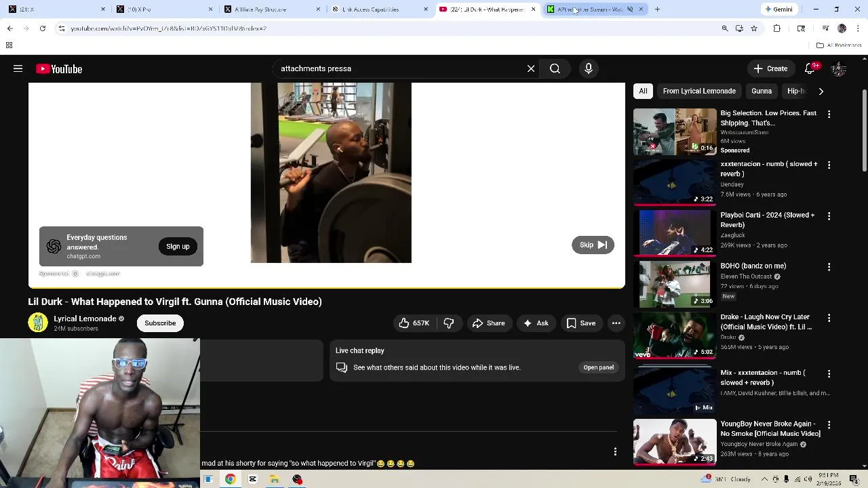Click Sign up on ChatGPT ad
The image size is (868, 488).
click(178, 247)
